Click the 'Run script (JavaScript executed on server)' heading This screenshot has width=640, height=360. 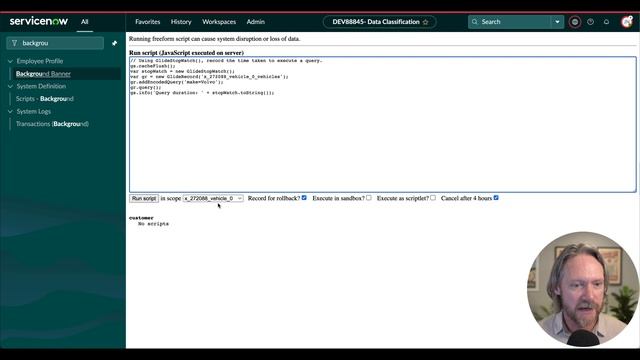[186, 53]
